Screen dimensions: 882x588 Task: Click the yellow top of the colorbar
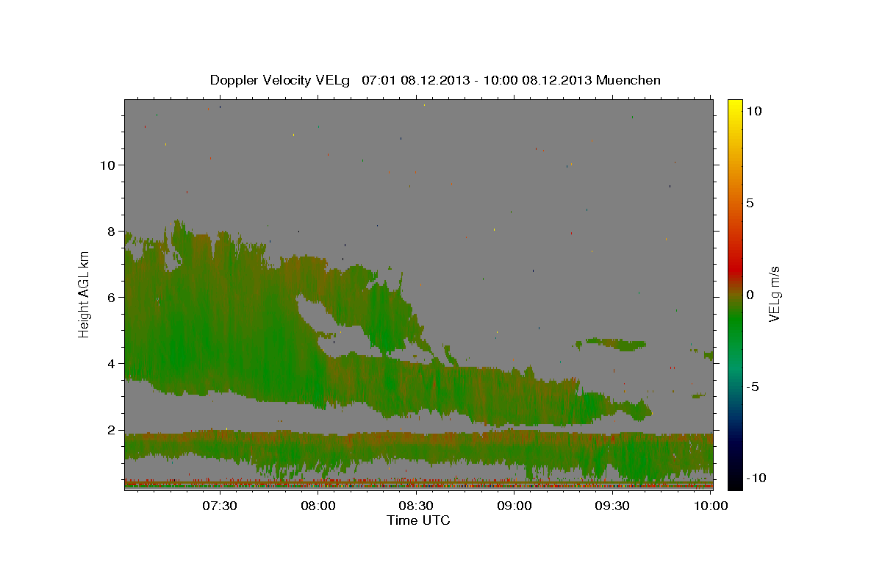(x=735, y=107)
